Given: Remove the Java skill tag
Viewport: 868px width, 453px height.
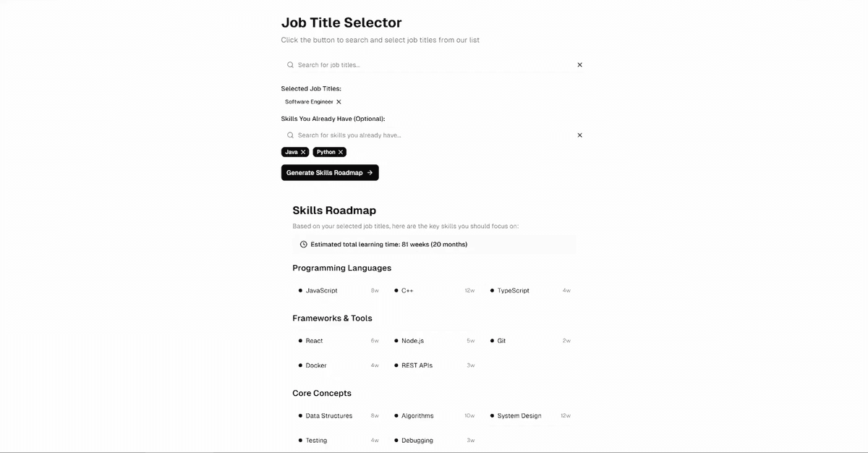Looking at the screenshot, I should (304, 152).
